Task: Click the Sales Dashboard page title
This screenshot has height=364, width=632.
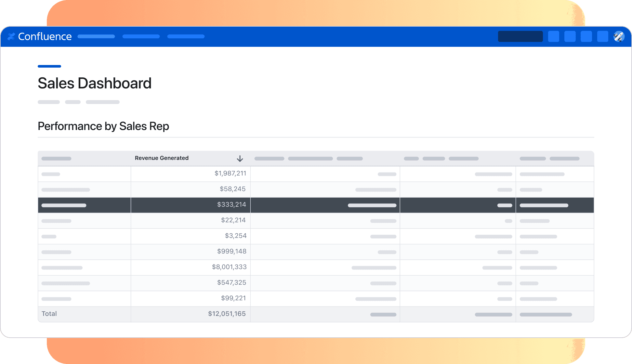Action: (95, 83)
